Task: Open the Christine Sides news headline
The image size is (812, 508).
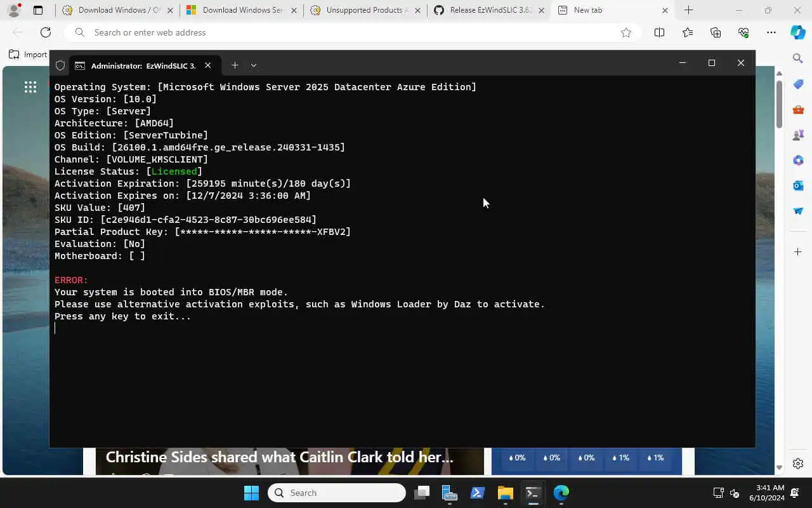Action: 279,457
